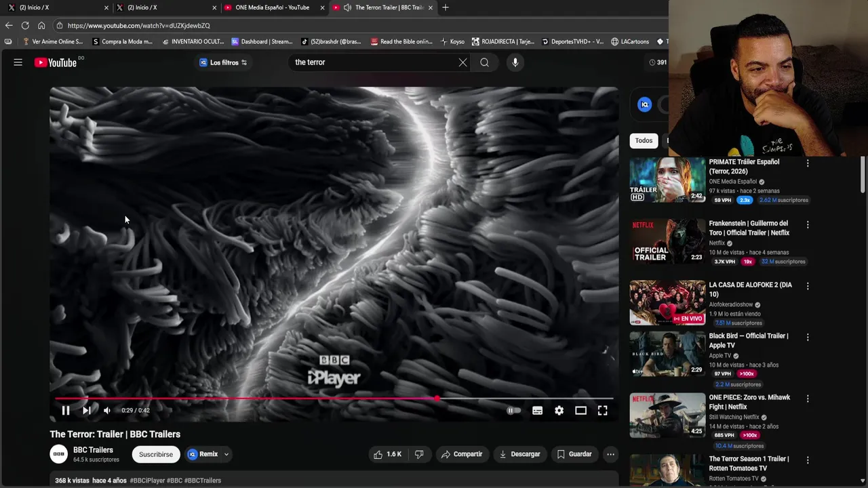The image size is (868, 488).
Task: Open options for Terror Season 1 Trailer
Action: (x=807, y=460)
